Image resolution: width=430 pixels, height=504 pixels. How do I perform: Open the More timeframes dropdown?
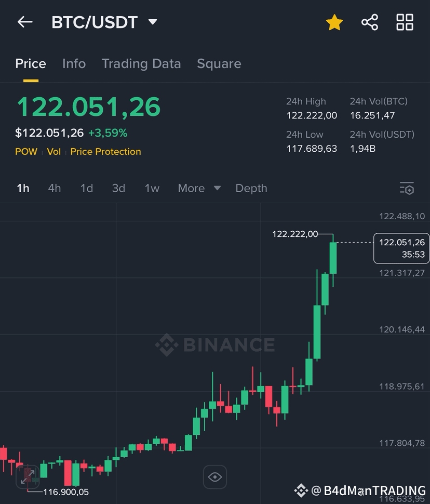coord(199,189)
